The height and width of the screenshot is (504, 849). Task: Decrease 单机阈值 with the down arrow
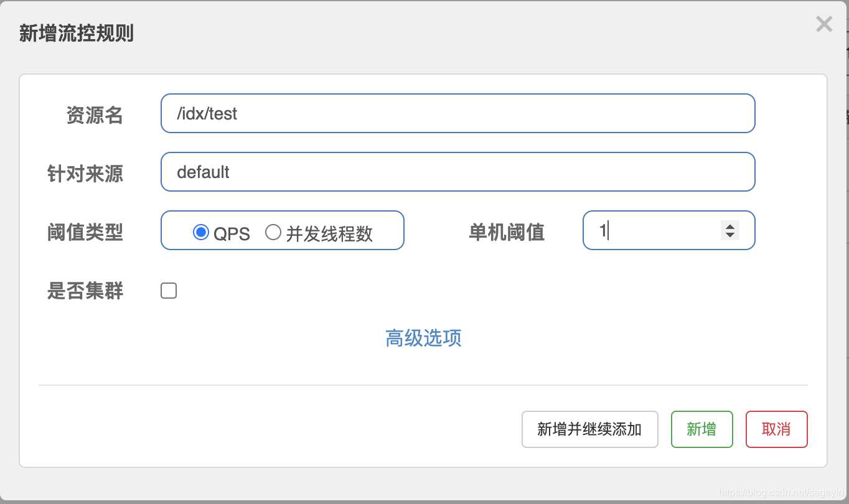pyautogui.click(x=730, y=235)
